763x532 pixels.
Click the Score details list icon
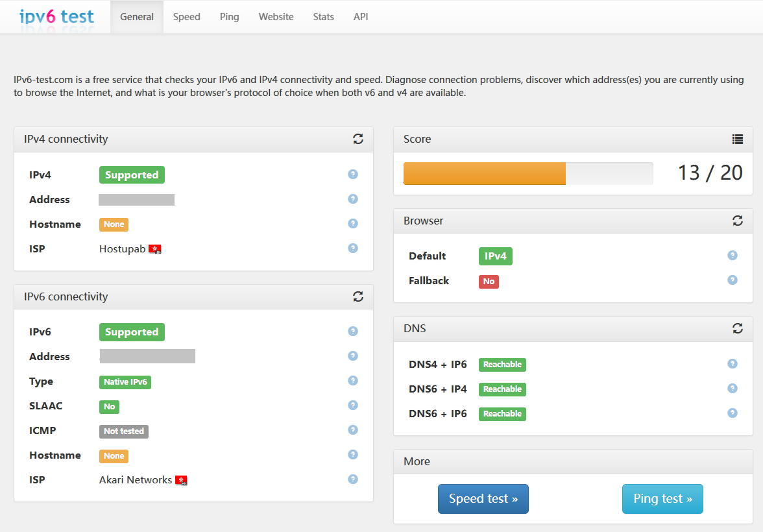click(x=738, y=139)
